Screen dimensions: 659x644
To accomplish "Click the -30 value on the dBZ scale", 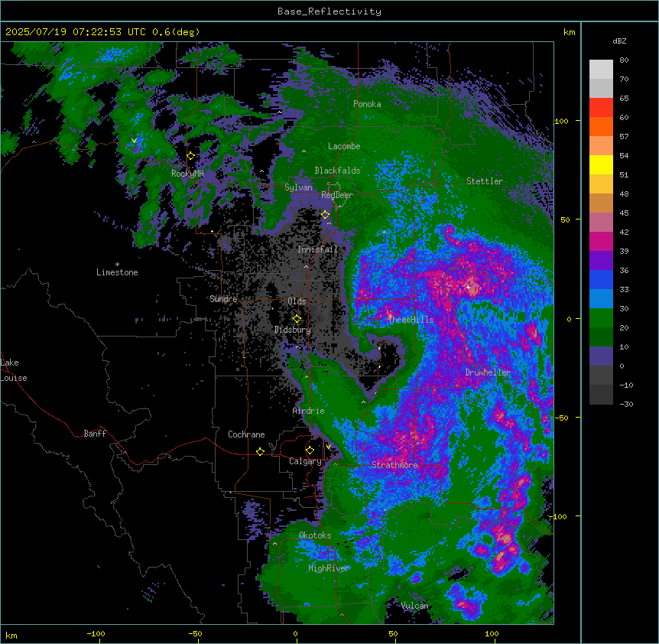I will pyautogui.click(x=626, y=405).
